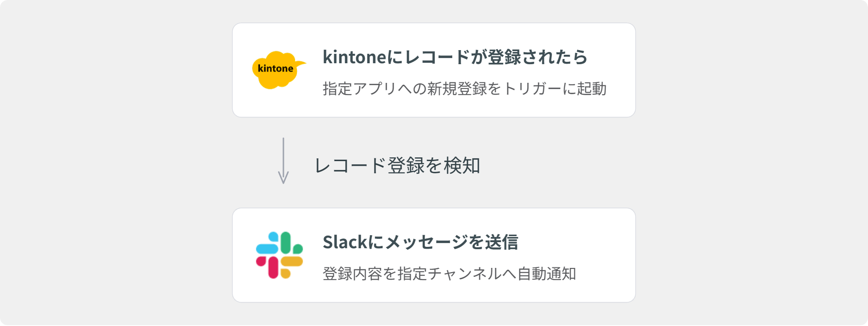Click the red segment of Slack logo
The height and width of the screenshot is (326, 868).
pos(273,267)
